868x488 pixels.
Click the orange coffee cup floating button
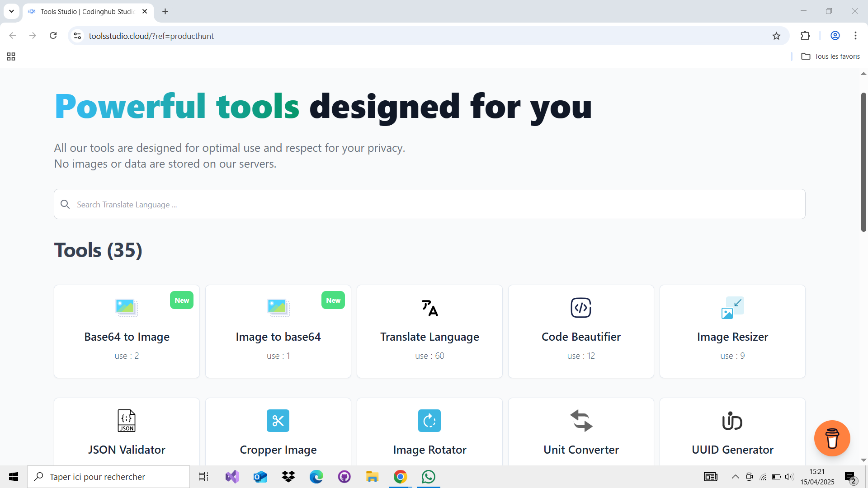click(832, 438)
